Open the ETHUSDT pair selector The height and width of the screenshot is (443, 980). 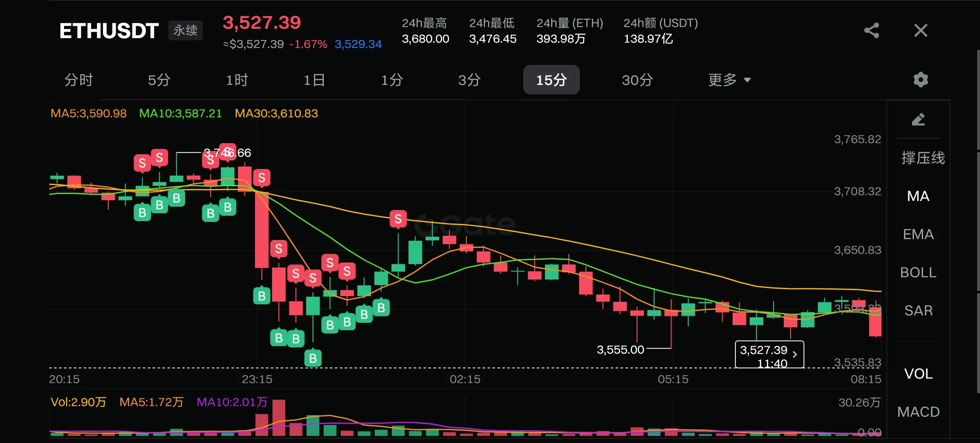point(109,31)
